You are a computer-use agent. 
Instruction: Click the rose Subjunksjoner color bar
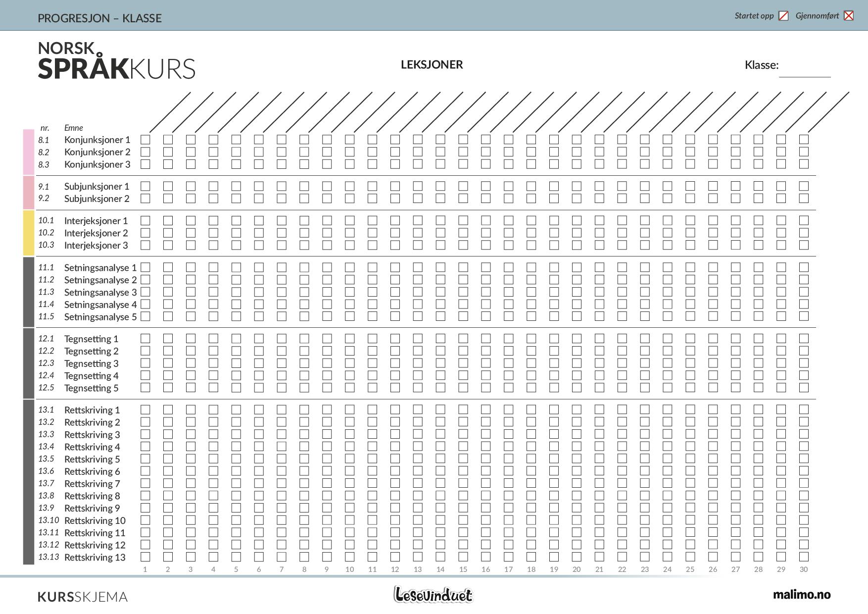tap(29, 193)
